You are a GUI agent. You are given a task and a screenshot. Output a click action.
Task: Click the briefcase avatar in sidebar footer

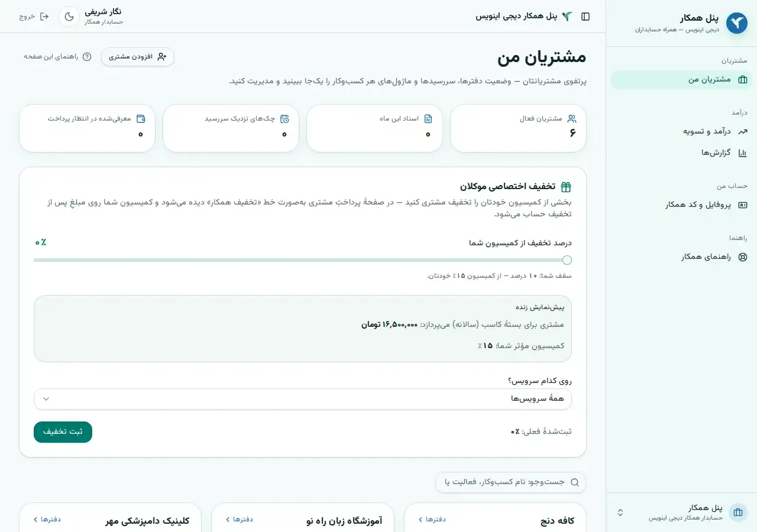coord(737,512)
